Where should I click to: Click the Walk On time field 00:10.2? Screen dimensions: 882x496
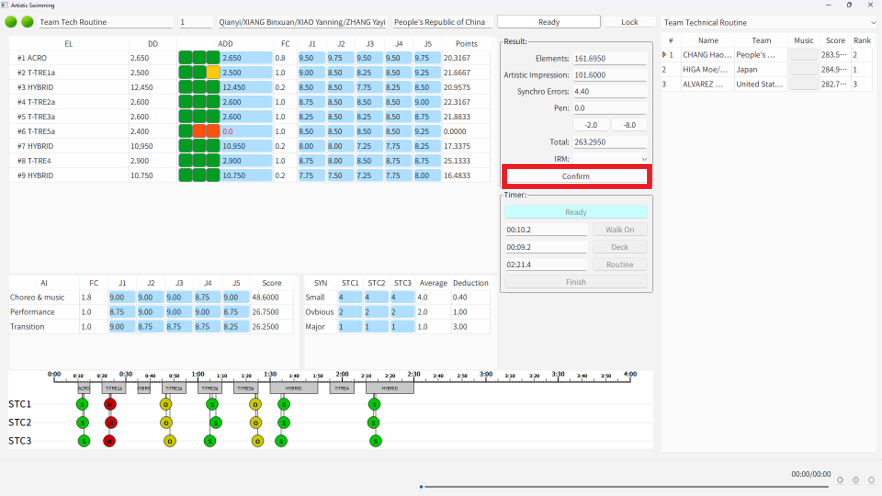(546, 229)
